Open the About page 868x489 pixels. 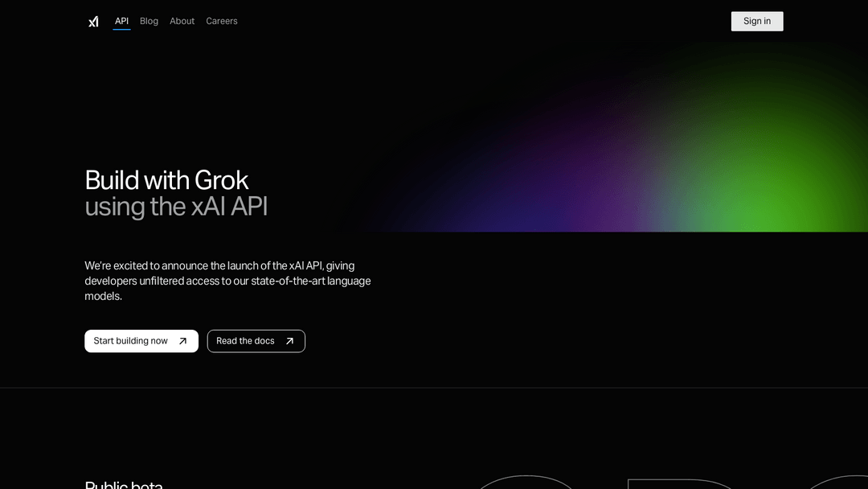(x=182, y=21)
